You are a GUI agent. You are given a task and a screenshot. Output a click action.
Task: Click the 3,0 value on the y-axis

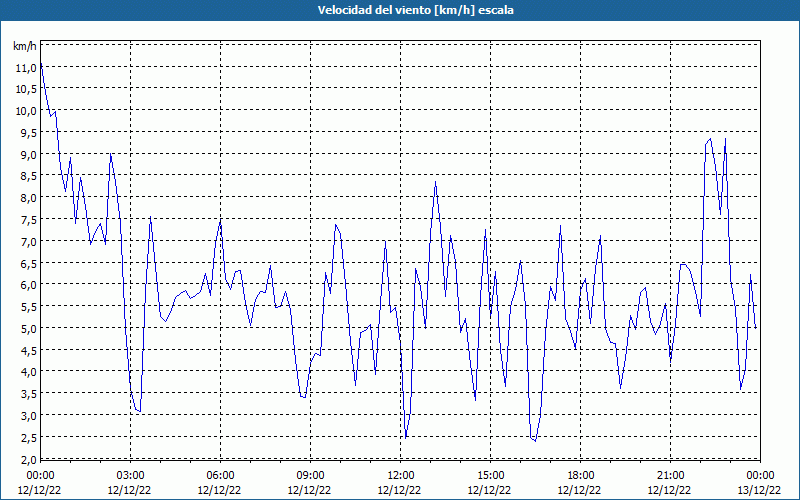[28, 415]
